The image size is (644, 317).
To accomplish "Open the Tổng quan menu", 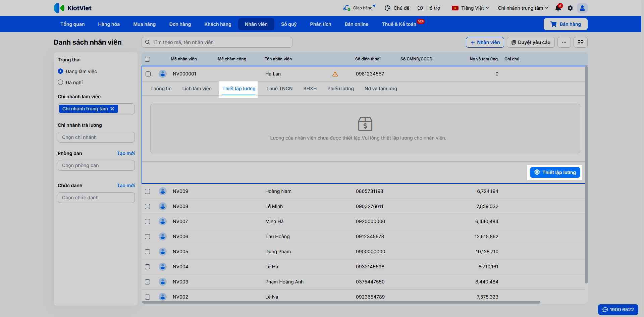I will click(x=72, y=24).
